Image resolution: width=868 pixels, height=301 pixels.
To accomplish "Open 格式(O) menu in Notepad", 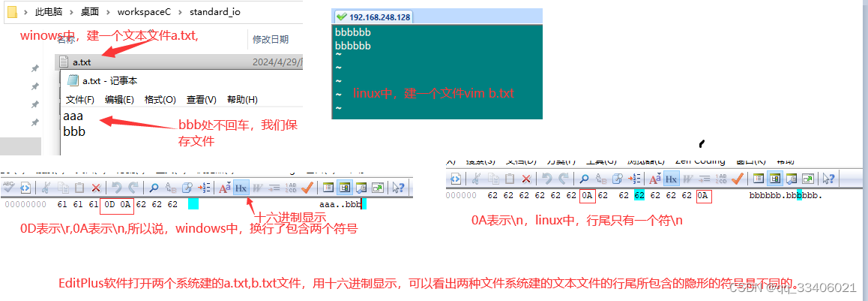I will pos(160,100).
